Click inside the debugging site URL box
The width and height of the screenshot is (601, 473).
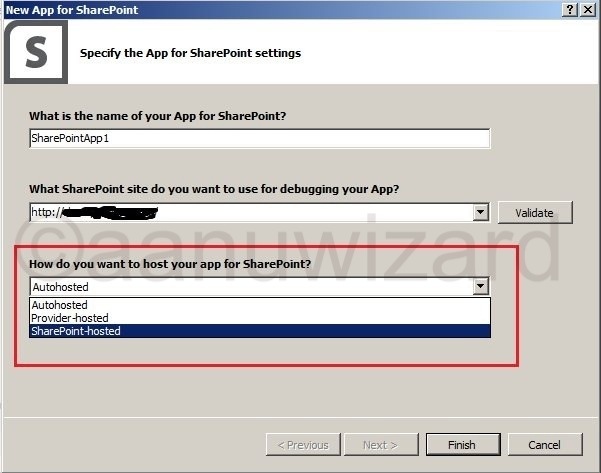pyautogui.click(x=250, y=212)
